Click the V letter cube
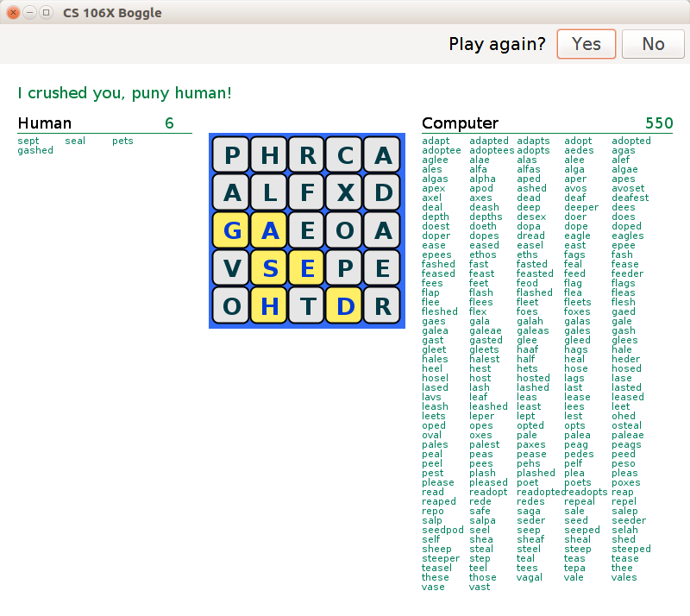This screenshot has width=690, height=616. [232, 268]
